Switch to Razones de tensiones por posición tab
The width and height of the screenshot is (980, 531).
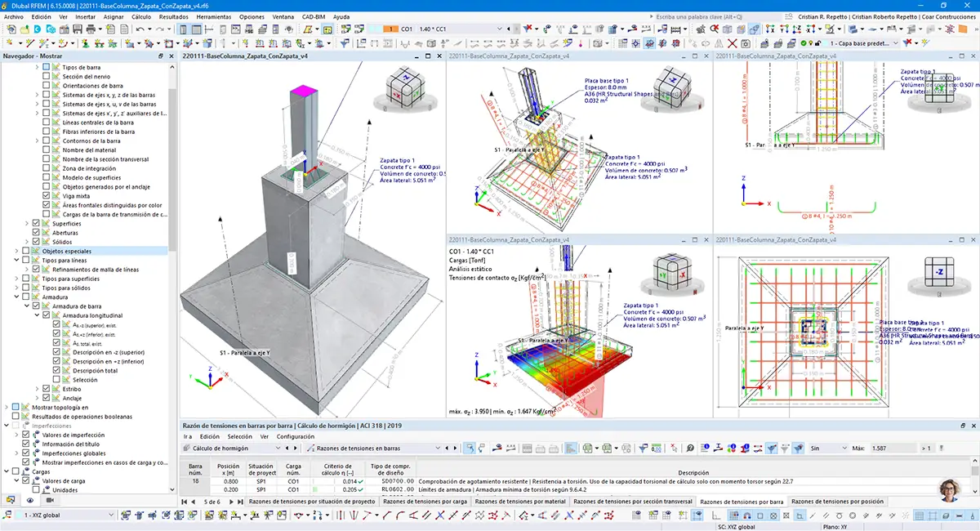tap(837, 501)
